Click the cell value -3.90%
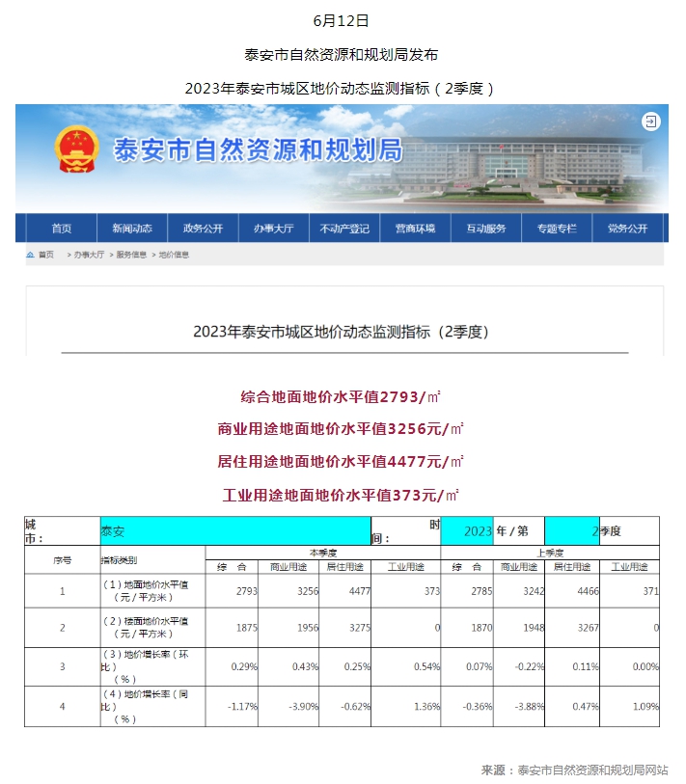The image size is (686, 784). tap(304, 707)
